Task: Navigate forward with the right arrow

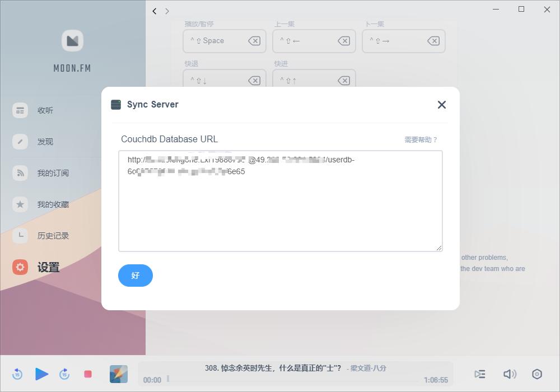Action: point(167,11)
